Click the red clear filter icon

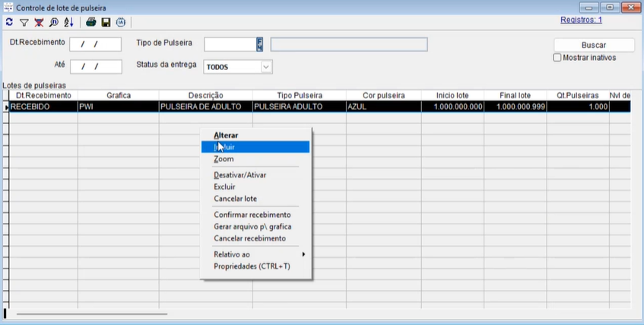click(x=39, y=23)
